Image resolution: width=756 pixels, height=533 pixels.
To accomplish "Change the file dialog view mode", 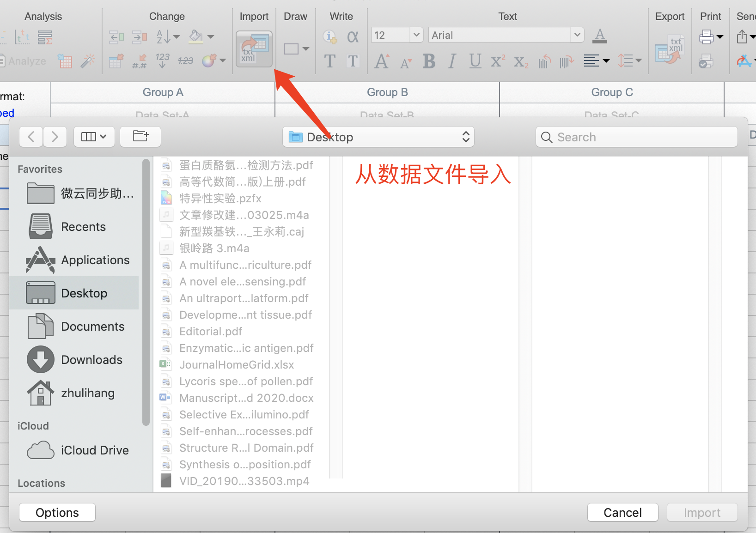I will [94, 136].
